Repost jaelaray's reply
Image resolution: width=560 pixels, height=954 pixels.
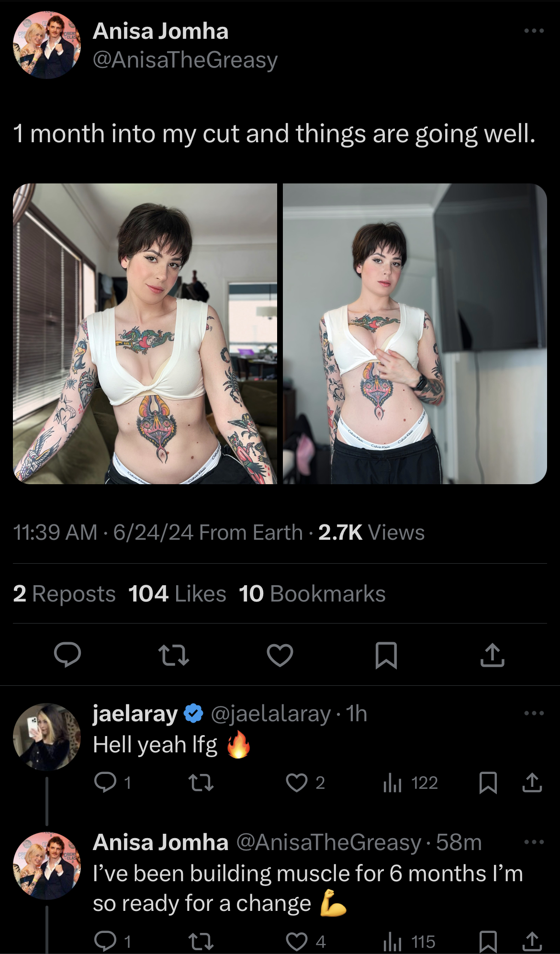[x=201, y=783]
